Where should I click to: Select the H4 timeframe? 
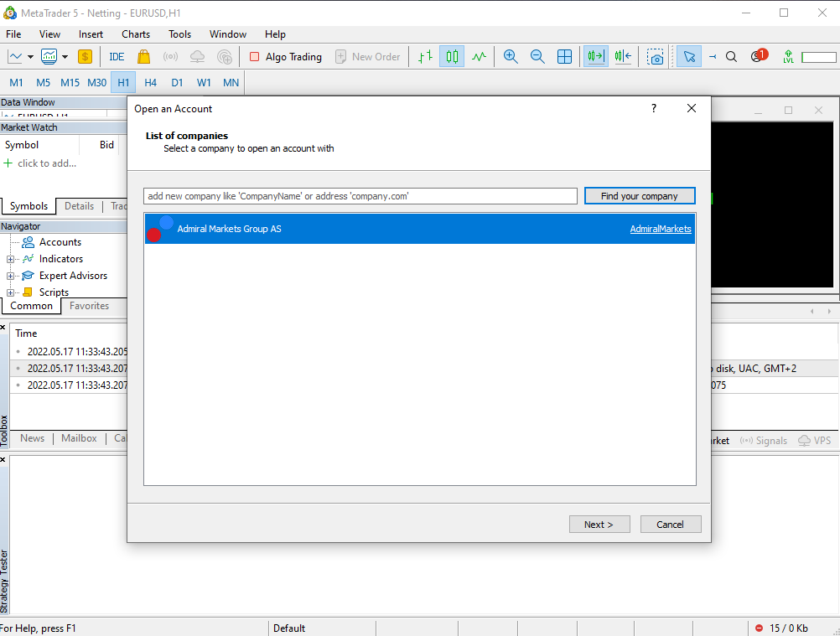click(151, 82)
